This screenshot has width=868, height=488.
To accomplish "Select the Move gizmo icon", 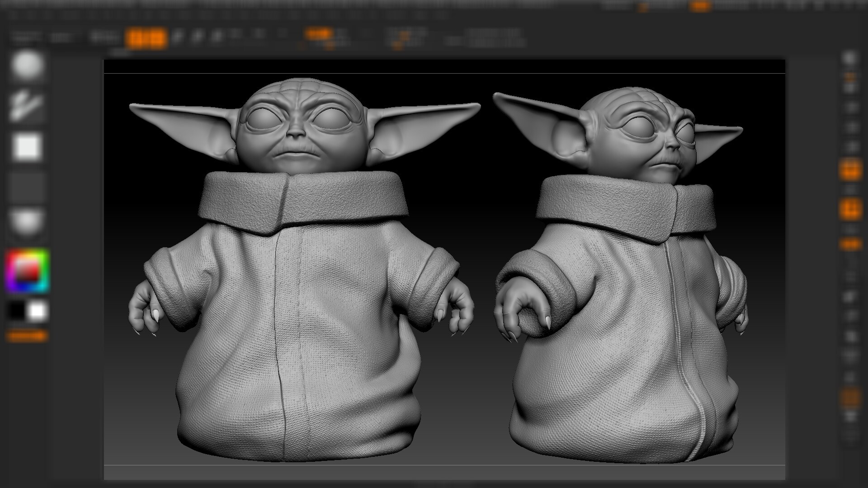I will click(178, 37).
